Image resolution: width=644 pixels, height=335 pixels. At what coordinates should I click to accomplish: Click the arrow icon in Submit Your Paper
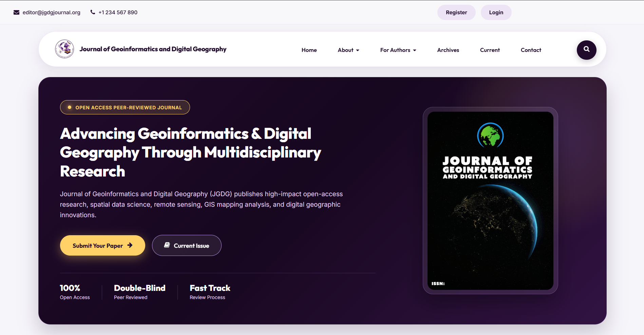(130, 245)
